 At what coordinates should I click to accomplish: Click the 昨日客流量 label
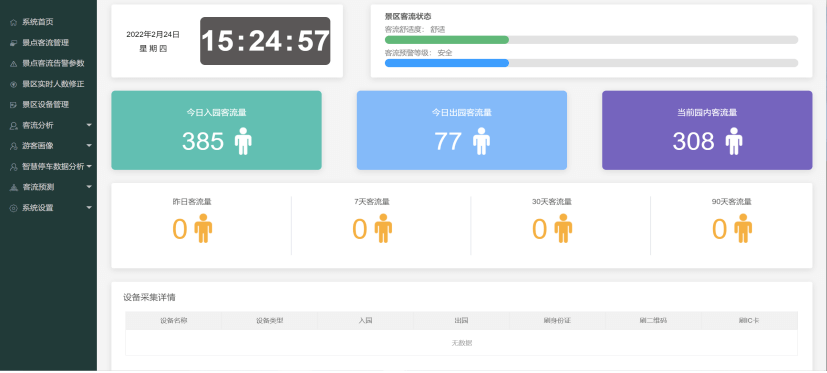point(192,202)
